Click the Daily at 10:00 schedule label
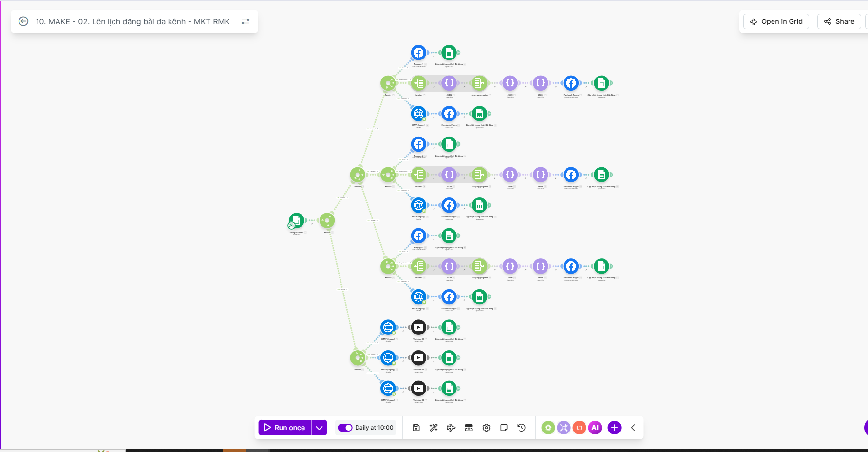 374,428
